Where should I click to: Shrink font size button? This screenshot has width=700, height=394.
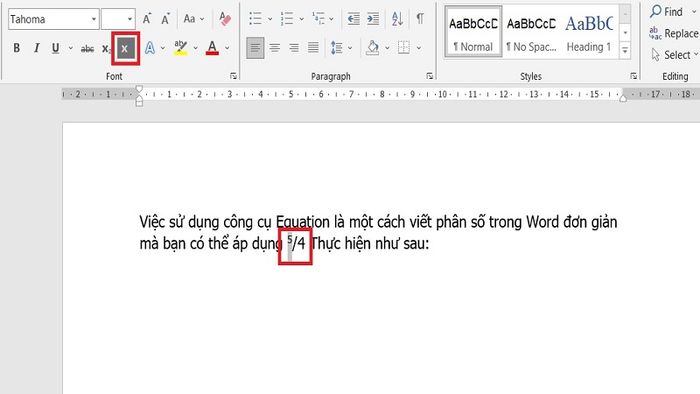(165, 19)
